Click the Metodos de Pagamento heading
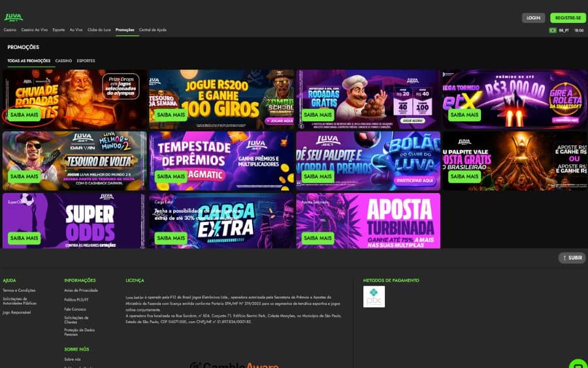 [391, 280]
